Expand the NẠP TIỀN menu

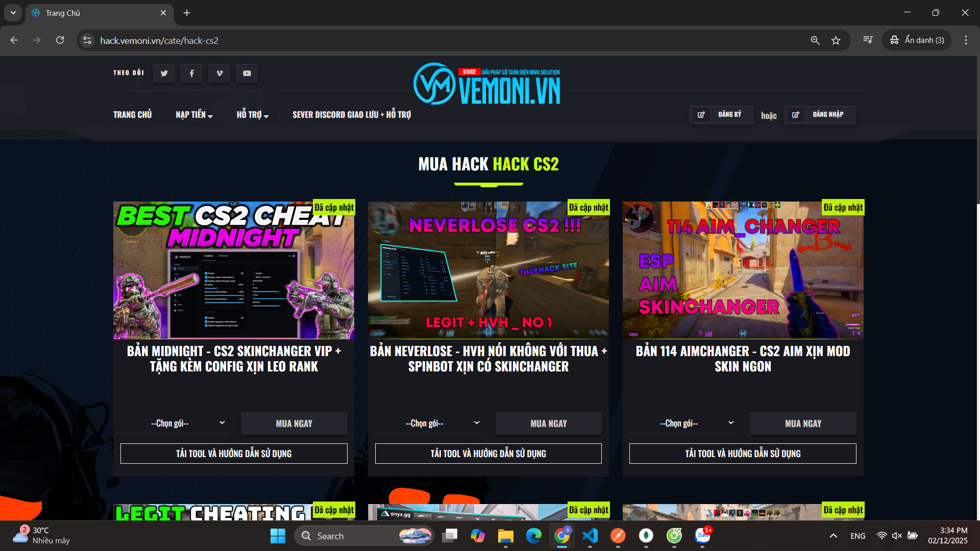[x=194, y=115]
